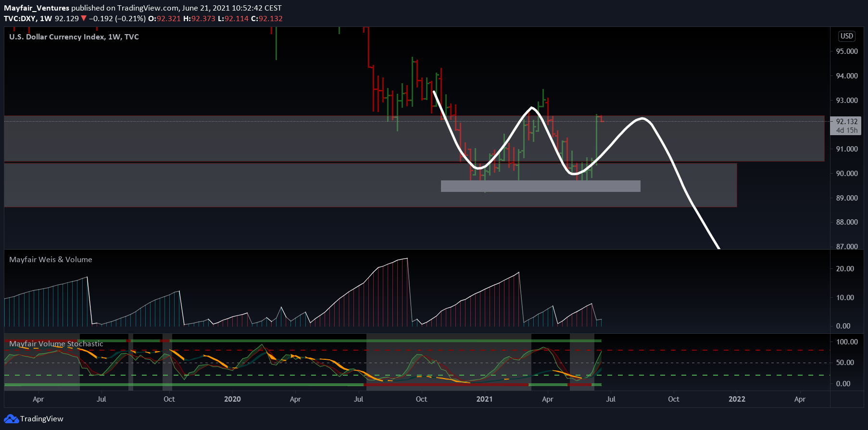Viewport: 868px width, 430px height.
Task: Click the 93.000 price axis label
Action: 847,101
